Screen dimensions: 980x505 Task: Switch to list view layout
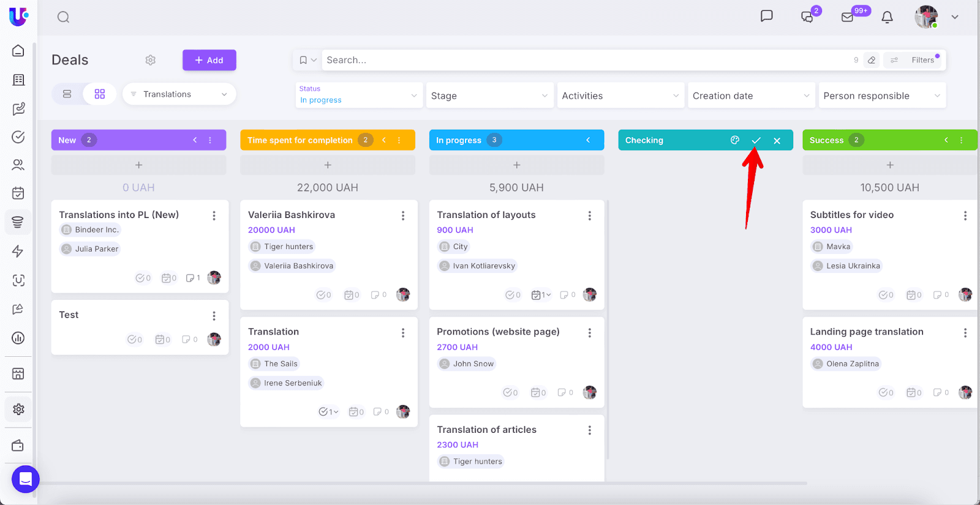click(67, 94)
